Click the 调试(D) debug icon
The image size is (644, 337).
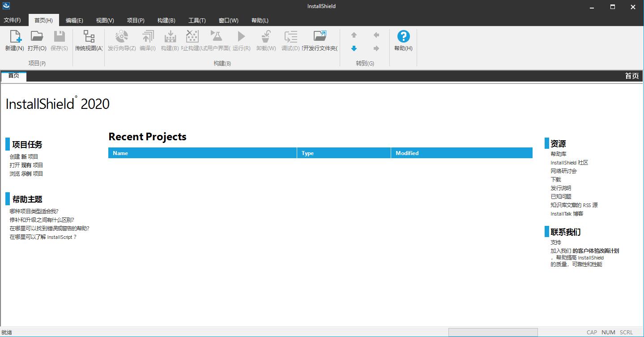tap(290, 36)
